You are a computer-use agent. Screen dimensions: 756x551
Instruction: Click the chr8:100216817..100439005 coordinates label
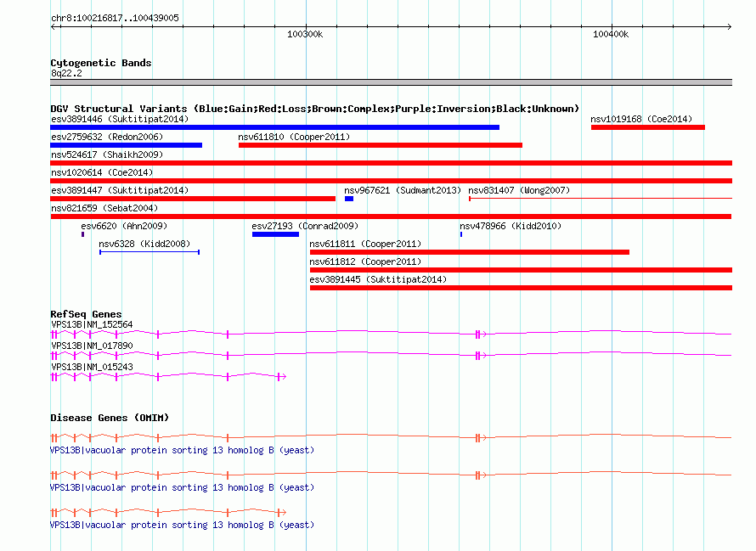coord(115,18)
